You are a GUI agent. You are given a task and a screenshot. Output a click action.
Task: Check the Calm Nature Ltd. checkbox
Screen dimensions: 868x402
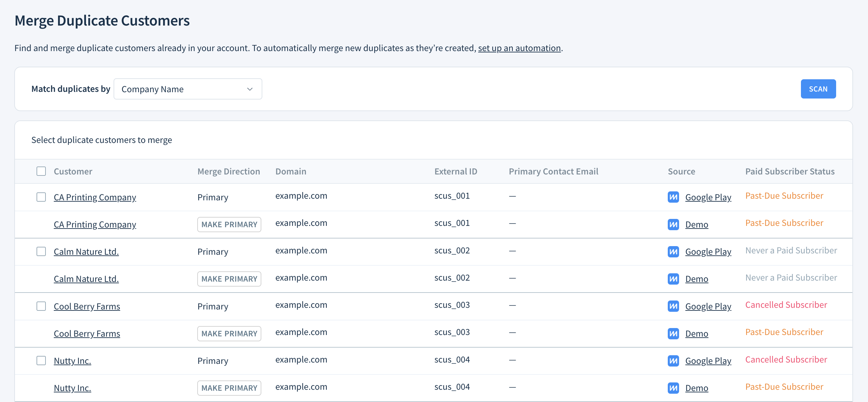41,251
